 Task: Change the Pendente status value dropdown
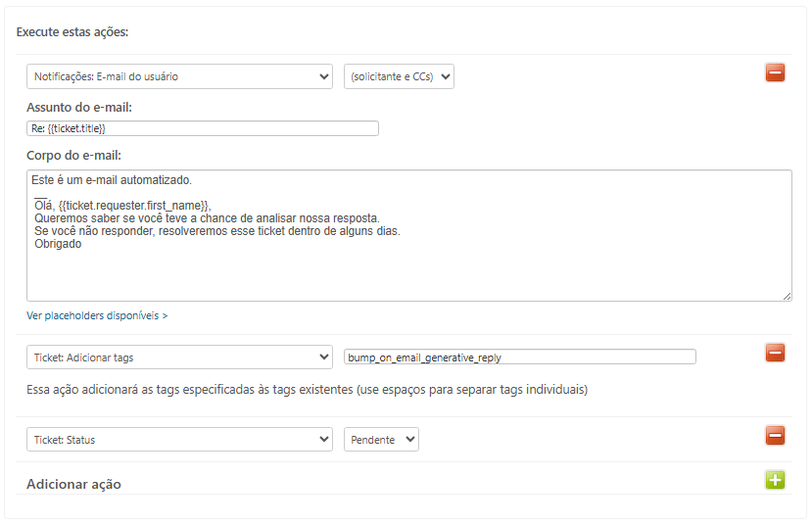[x=381, y=440]
